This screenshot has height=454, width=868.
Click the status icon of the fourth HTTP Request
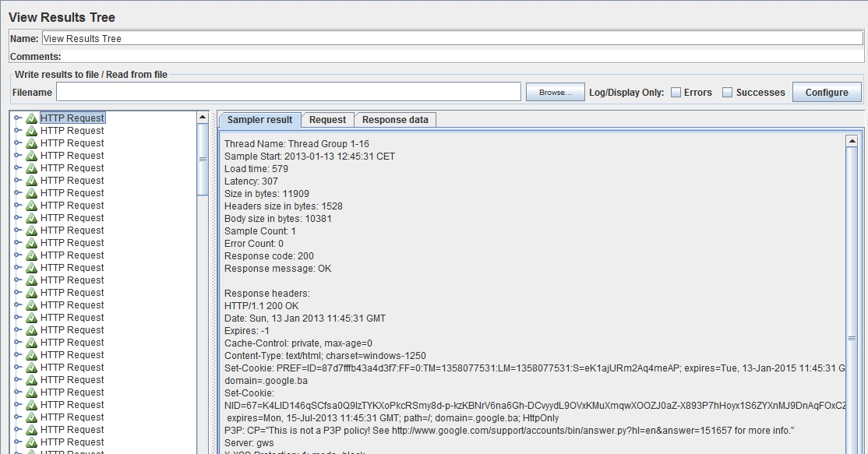[32, 156]
